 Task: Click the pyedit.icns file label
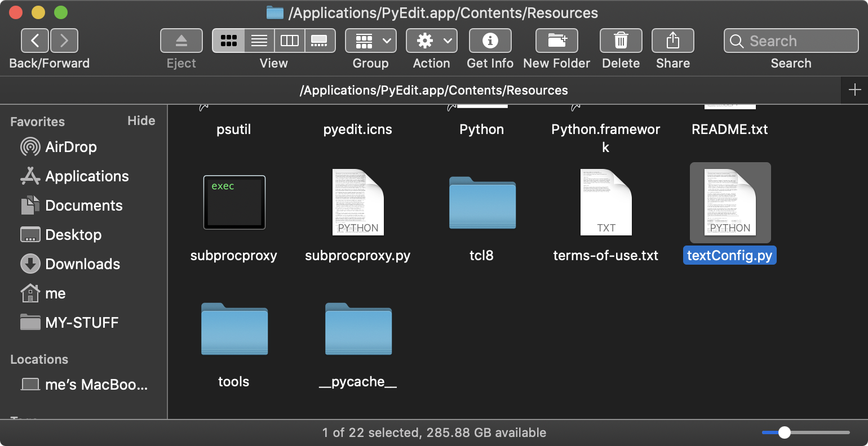(x=358, y=130)
